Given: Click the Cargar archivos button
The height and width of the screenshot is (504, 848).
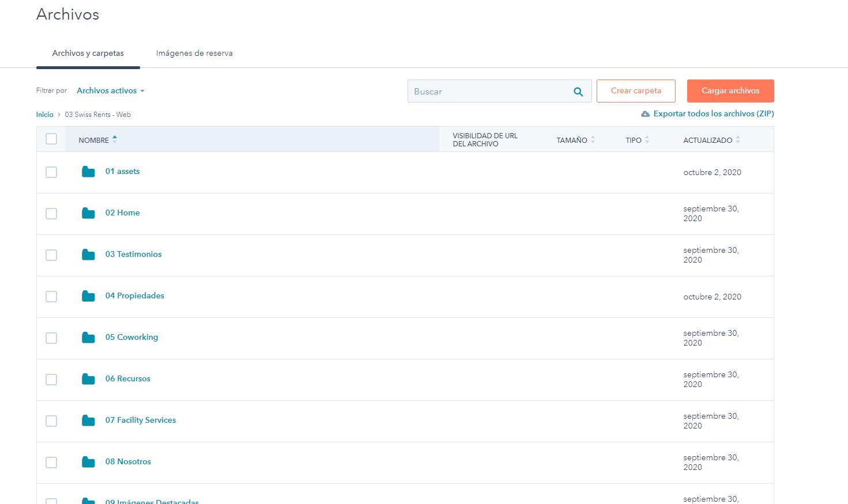Looking at the screenshot, I should [x=730, y=91].
